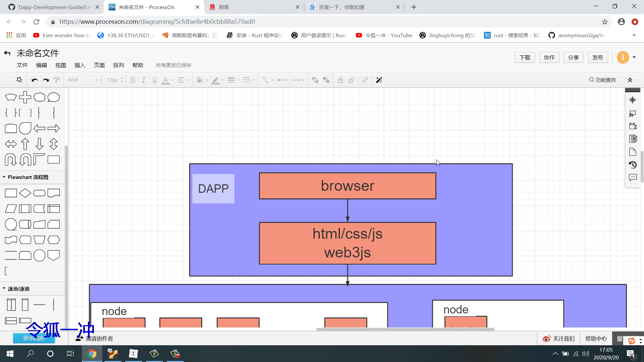The image size is (644, 362).
Task: Click the undo arrow in toolbar
Action: click(35, 80)
